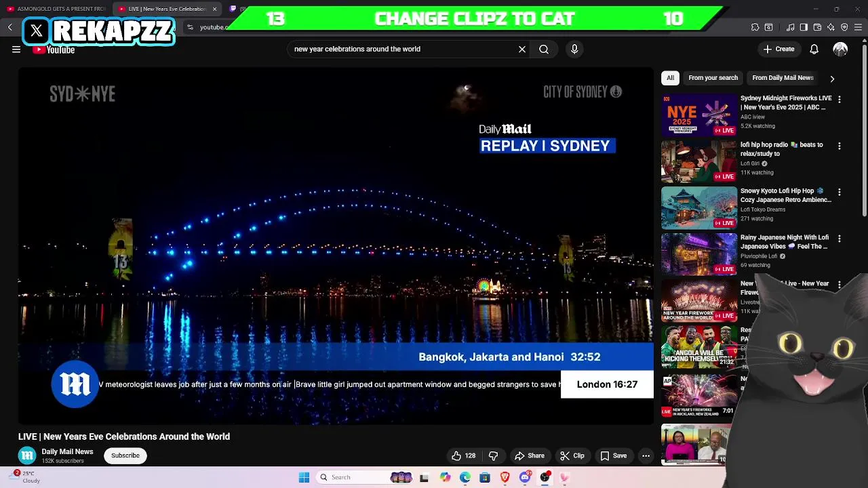Open more actions ellipsis below video
Screen dimensions: 868x488
[646, 455]
